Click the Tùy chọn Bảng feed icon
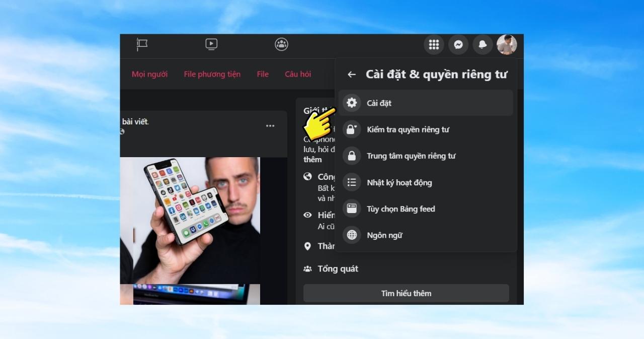This screenshot has width=644, height=339. pos(352,209)
